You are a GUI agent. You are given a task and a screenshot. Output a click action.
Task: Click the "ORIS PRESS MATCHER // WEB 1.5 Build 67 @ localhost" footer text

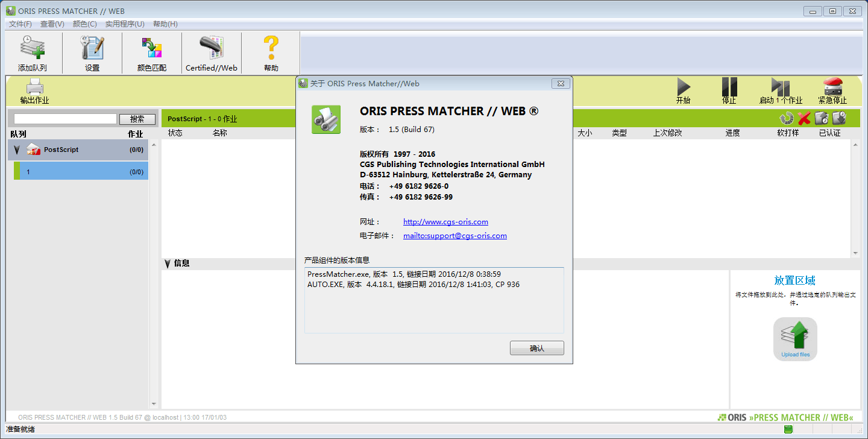[98, 417]
